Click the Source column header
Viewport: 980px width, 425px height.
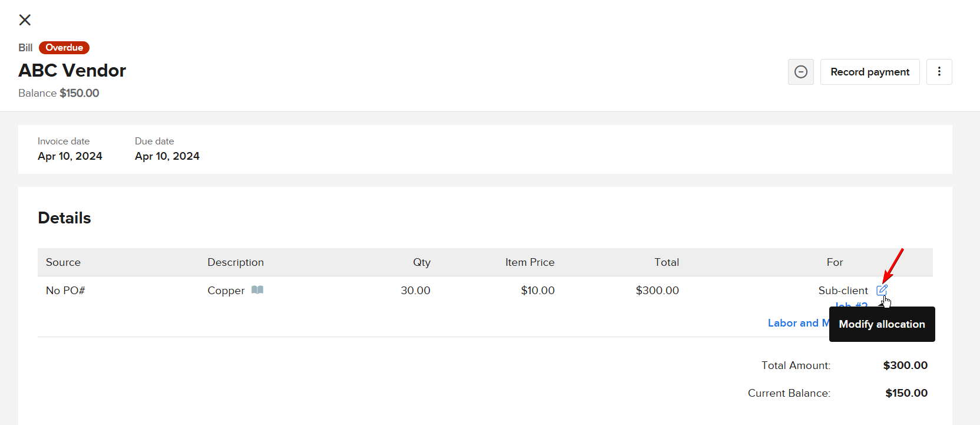click(63, 262)
